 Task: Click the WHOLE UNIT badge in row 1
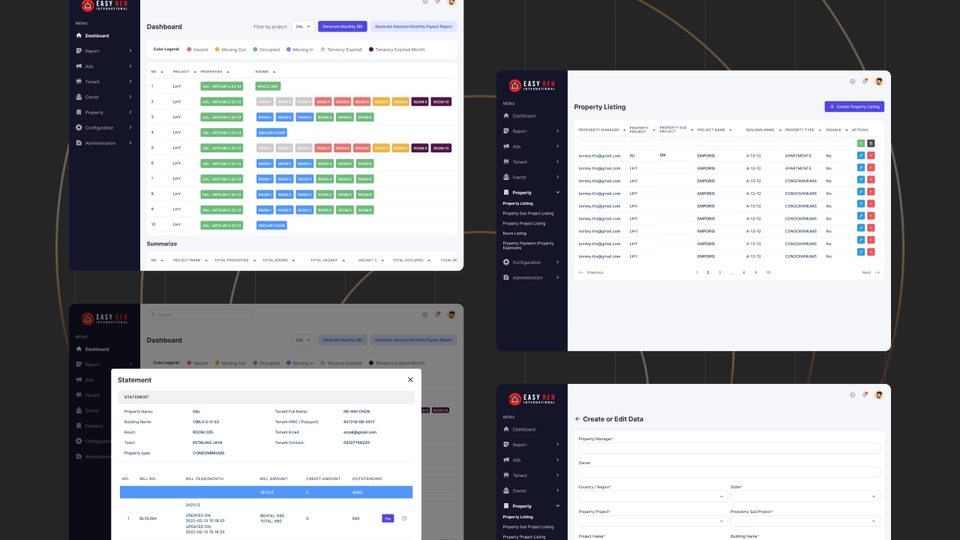(x=268, y=86)
